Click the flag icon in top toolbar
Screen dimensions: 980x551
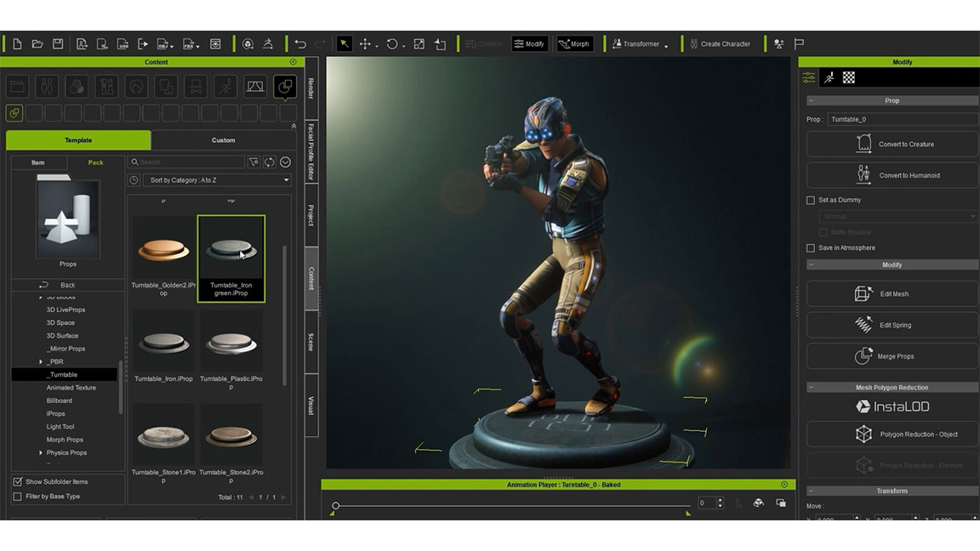pyautogui.click(x=799, y=43)
